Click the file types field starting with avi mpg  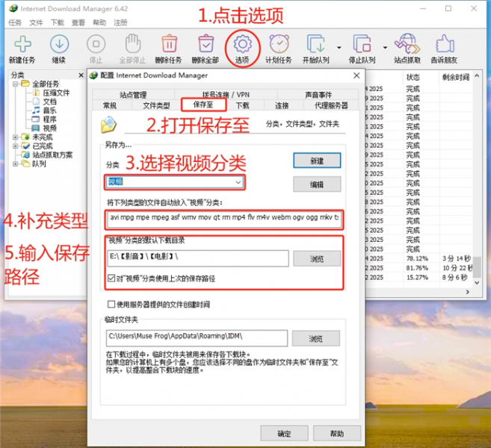pyautogui.click(x=224, y=220)
